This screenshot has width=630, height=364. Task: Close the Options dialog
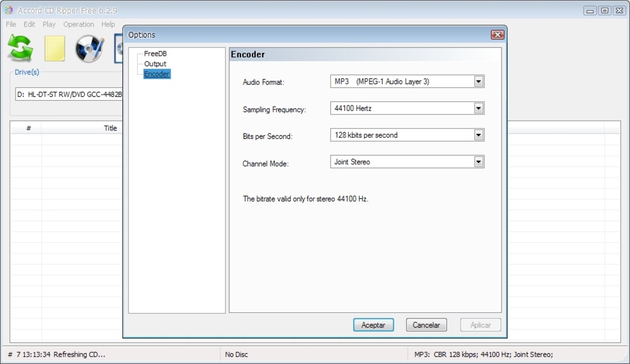498,35
